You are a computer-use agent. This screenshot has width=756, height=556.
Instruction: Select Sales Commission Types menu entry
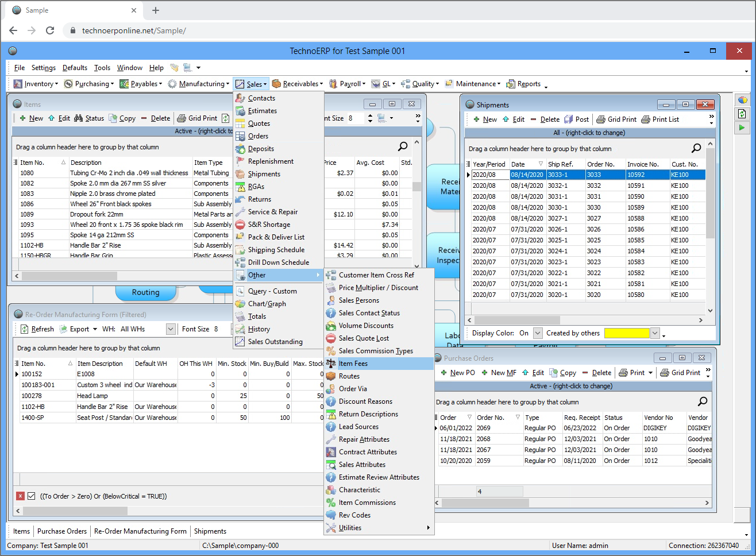[376, 351]
